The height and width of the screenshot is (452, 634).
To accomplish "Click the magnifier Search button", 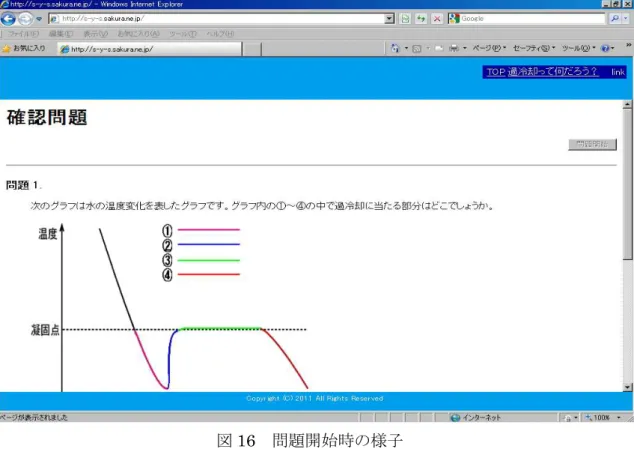I will click(x=615, y=19).
